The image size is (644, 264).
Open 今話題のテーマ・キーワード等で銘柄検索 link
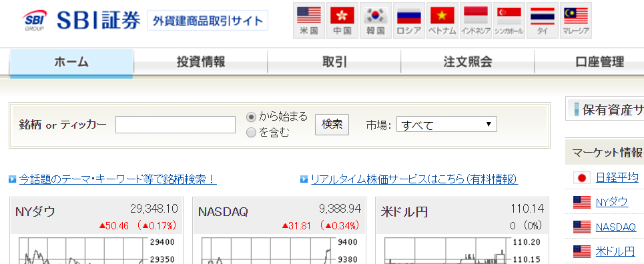(x=118, y=179)
